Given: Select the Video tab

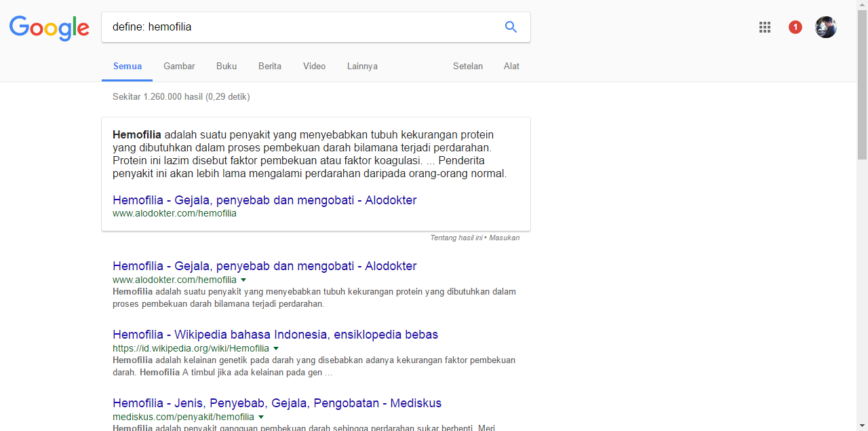Looking at the screenshot, I should (314, 66).
